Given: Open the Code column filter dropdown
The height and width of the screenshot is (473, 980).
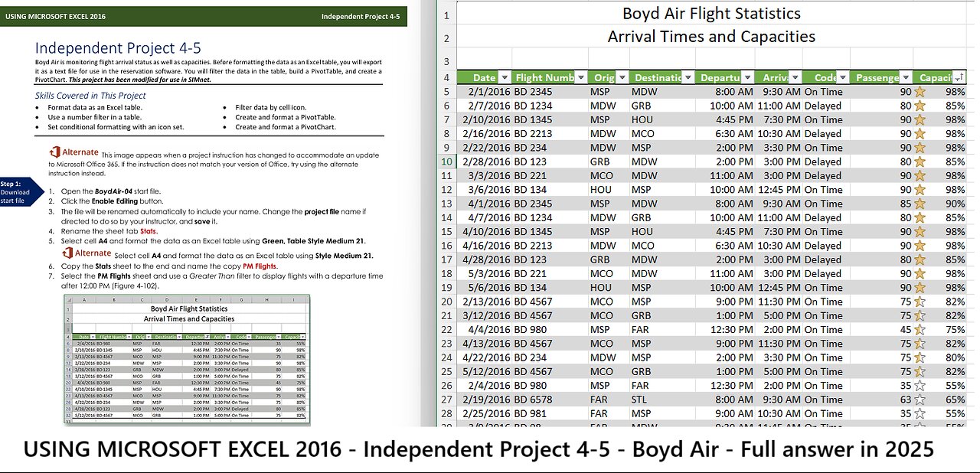Looking at the screenshot, I should tap(842, 77).
